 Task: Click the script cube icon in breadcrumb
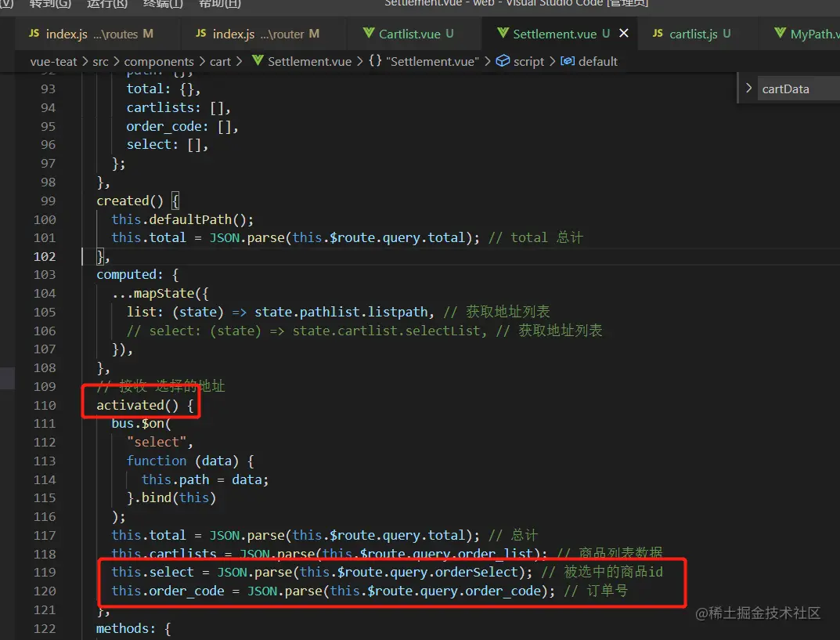(503, 60)
